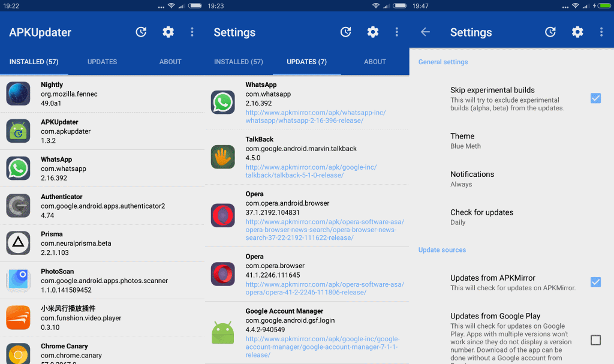614x364 pixels.
Task: Switch to the UPDATES (7) tab
Action: tap(306, 62)
